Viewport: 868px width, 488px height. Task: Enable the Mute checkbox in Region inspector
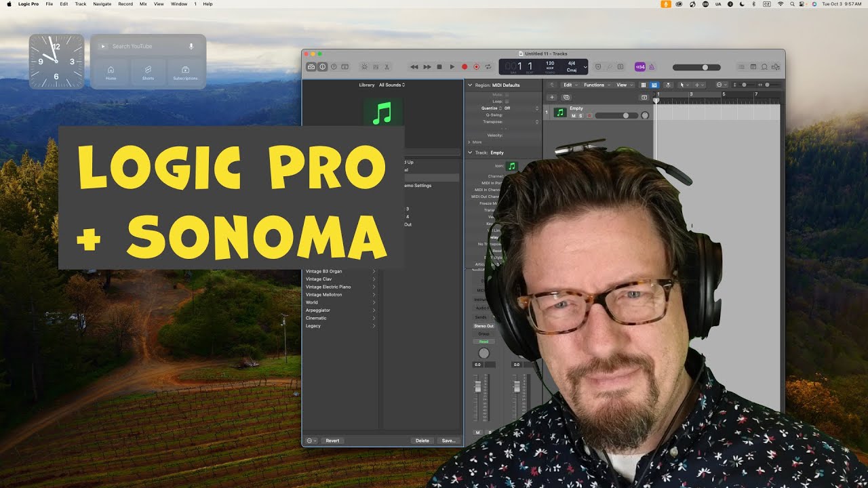(507, 95)
